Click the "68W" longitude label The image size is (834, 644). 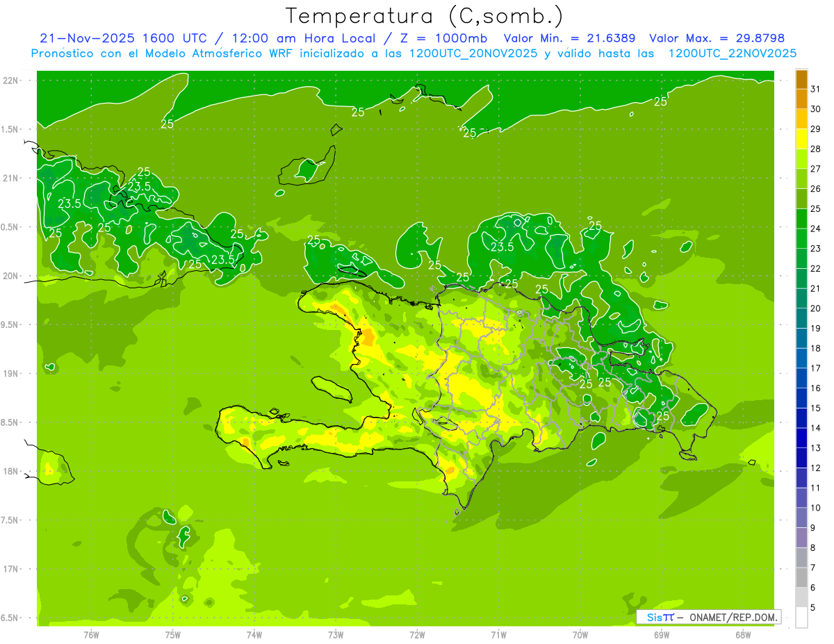click(743, 634)
